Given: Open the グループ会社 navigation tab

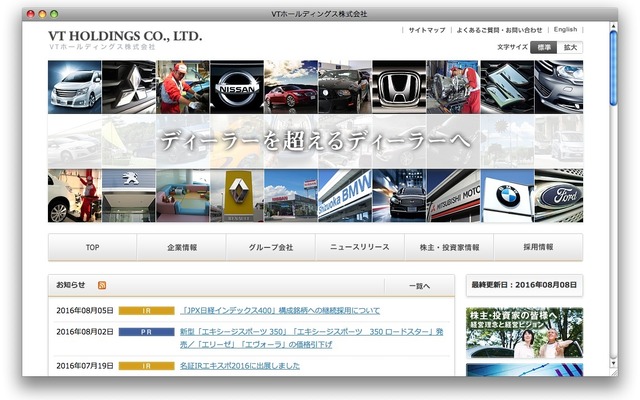Looking at the screenshot, I should [271, 247].
